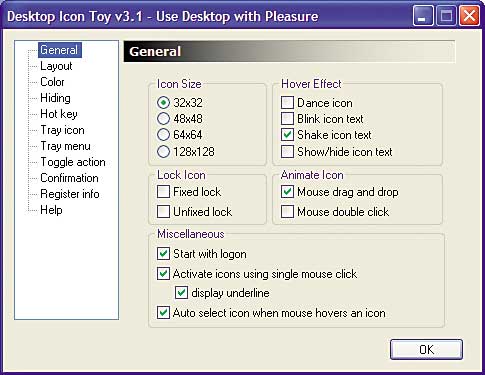Enable Unfixed lock checkbox
Image resolution: width=485 pixels, height=375 pixels.
pyautogui.click(x=163, y=212)
